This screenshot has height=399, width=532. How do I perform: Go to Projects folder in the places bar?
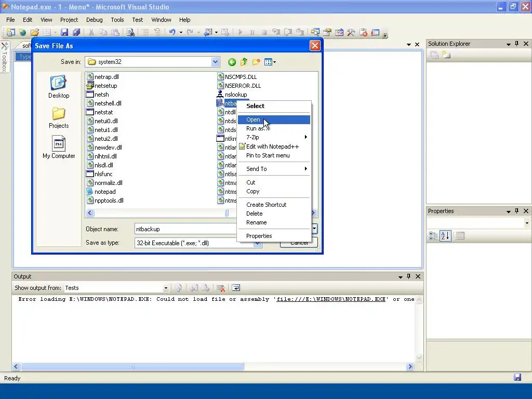(x=59, y=118)
